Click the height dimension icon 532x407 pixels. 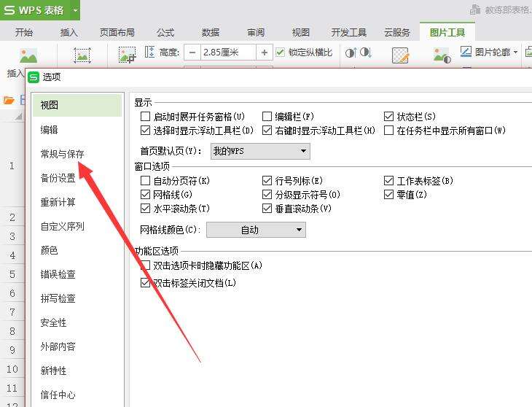click(x=150, y=52)
